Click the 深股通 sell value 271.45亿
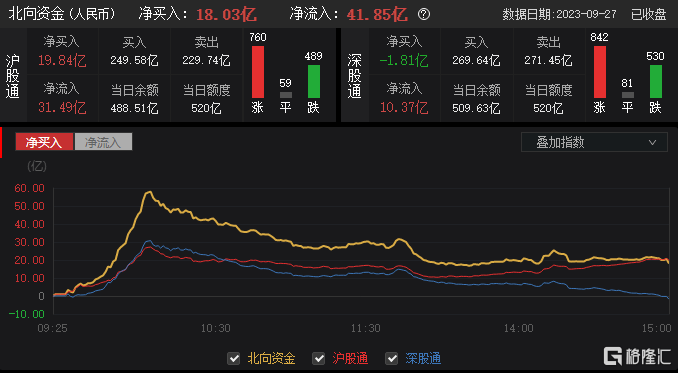Viewport: 678px width, 373px height. click(548, 61)
